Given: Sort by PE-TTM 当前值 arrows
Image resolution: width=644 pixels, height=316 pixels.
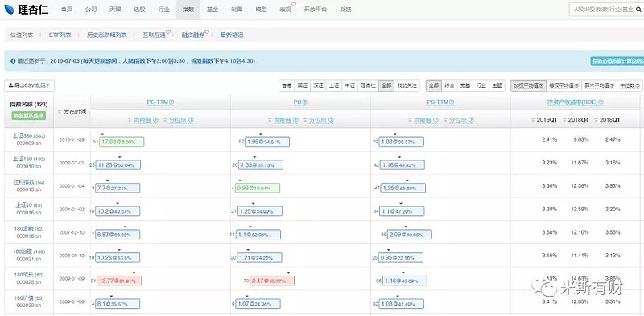Looking at the screenshot, I should [x=130, y=120].
